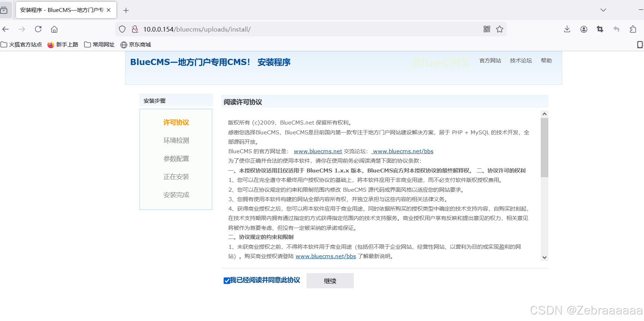Click the browser forward arrow

[x=22, y=29]
